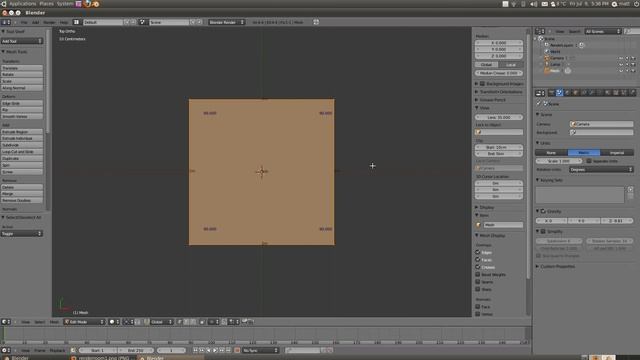Click the record keyframe button in timeline
Screen dimensions: 640x360
[x=237, y=350]
